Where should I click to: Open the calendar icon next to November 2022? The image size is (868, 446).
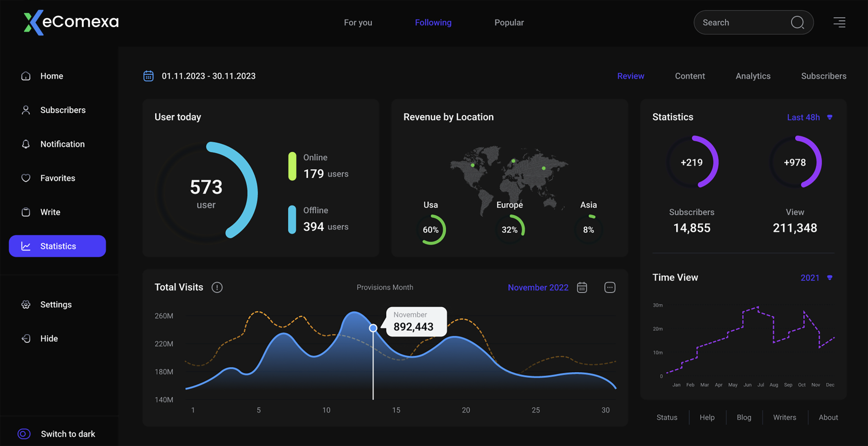click(582, 287)
